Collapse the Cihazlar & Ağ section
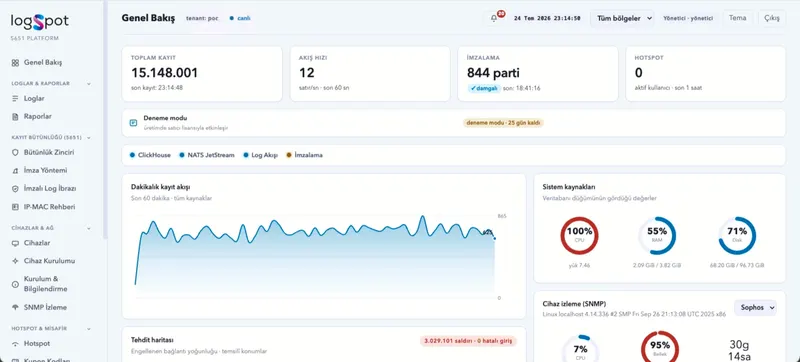Image resolution: width=800 pixels, height=362 pixels. coord(89,228)
